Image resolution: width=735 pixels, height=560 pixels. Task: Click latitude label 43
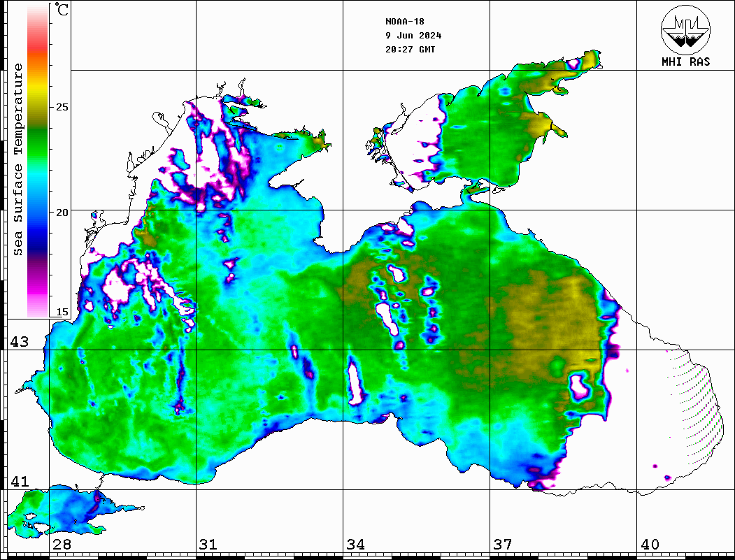(19, 342)
